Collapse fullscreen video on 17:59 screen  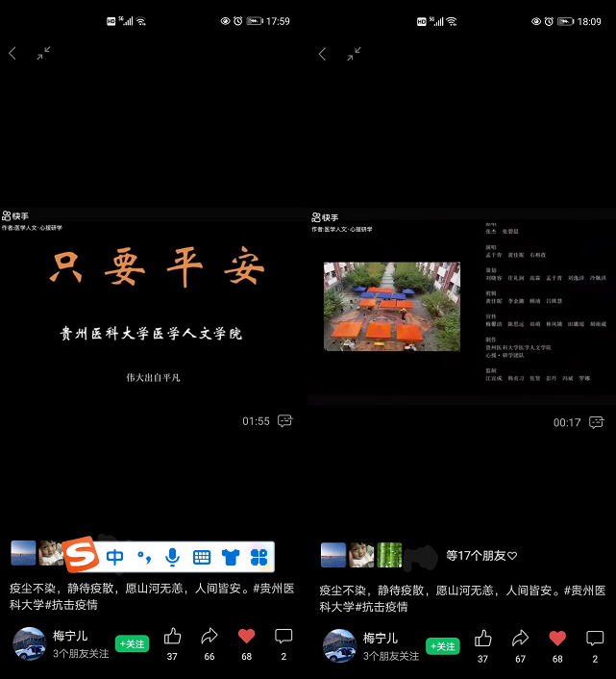43,54
